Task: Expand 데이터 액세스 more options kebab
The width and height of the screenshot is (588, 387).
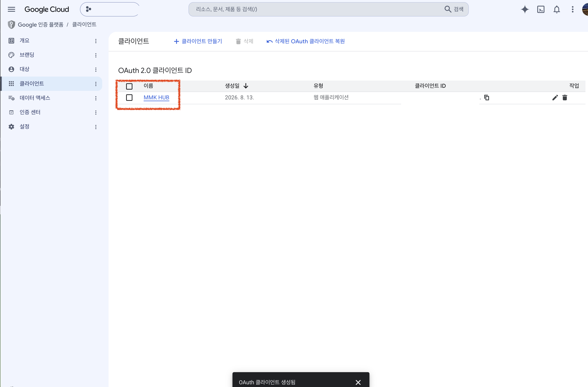Action: tap(96, 98)
